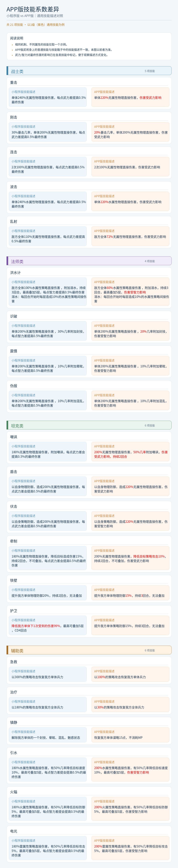Click the '伏击' skill name

point(14,506)
